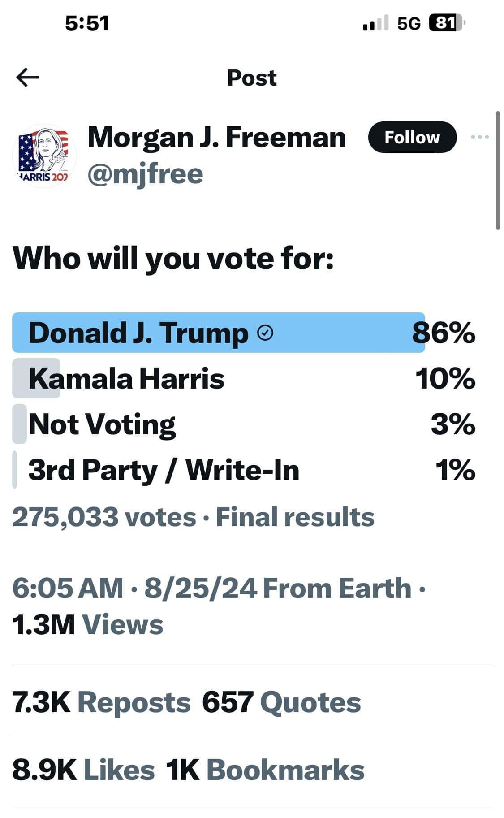Follow the Morgan J. Freeman account
Image resolution: width=504 pixels, height=818 pixels.
[x=412, y=137]
